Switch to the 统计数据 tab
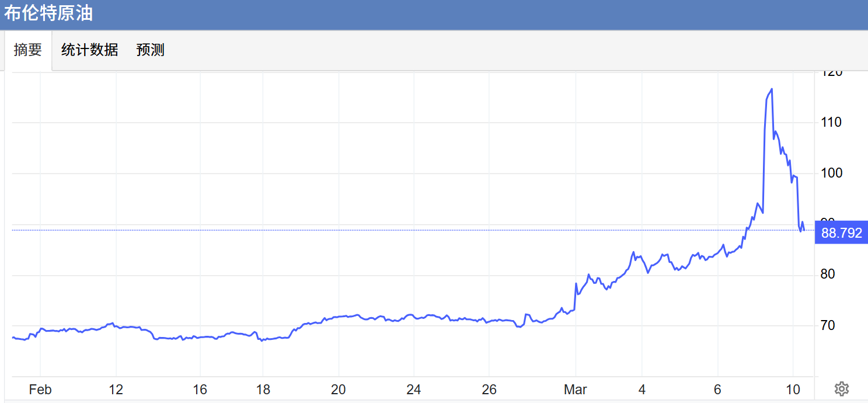This screenshot has width=868, height=403. pos(89,50)
